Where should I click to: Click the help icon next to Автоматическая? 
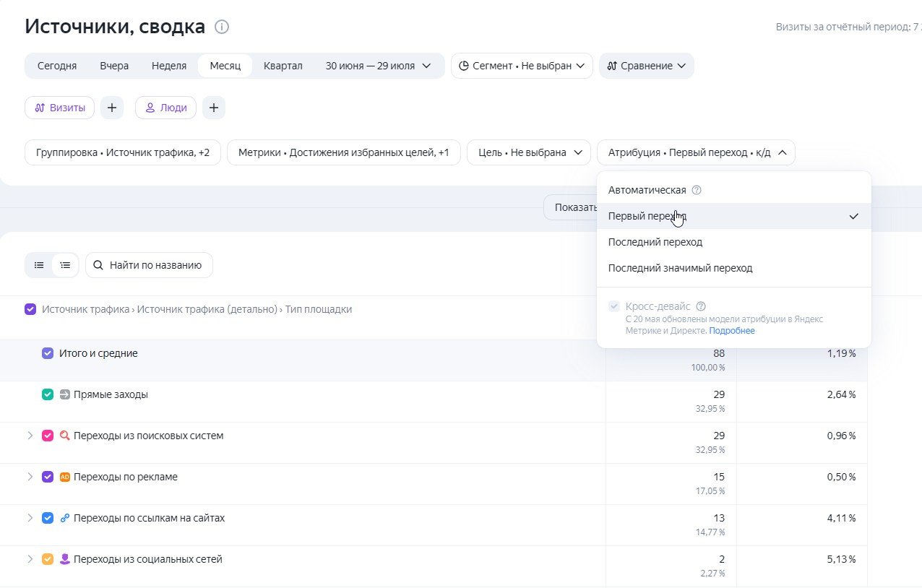(x=697, y=190)
